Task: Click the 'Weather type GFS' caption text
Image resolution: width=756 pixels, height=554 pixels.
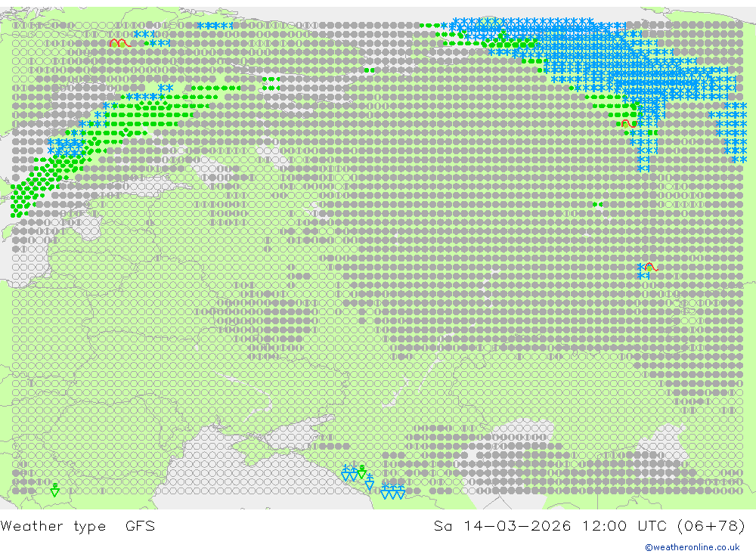Action: (x=78, y=525)
